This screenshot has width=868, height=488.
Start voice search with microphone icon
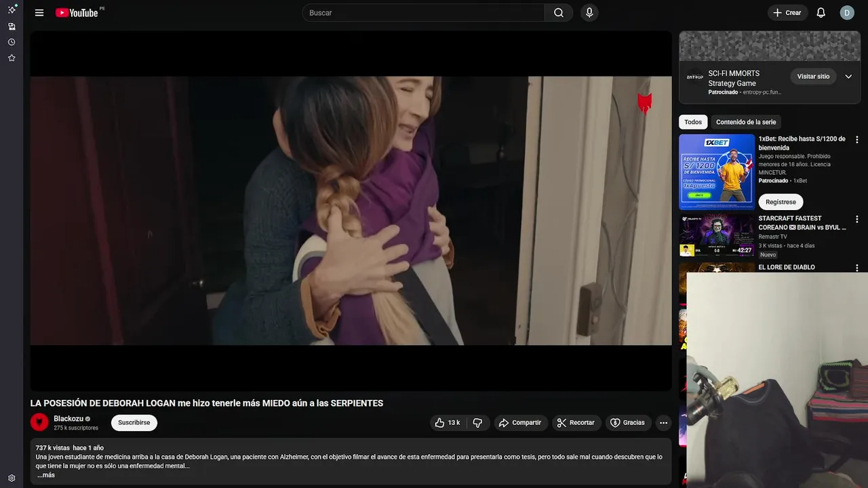point(589,13)
